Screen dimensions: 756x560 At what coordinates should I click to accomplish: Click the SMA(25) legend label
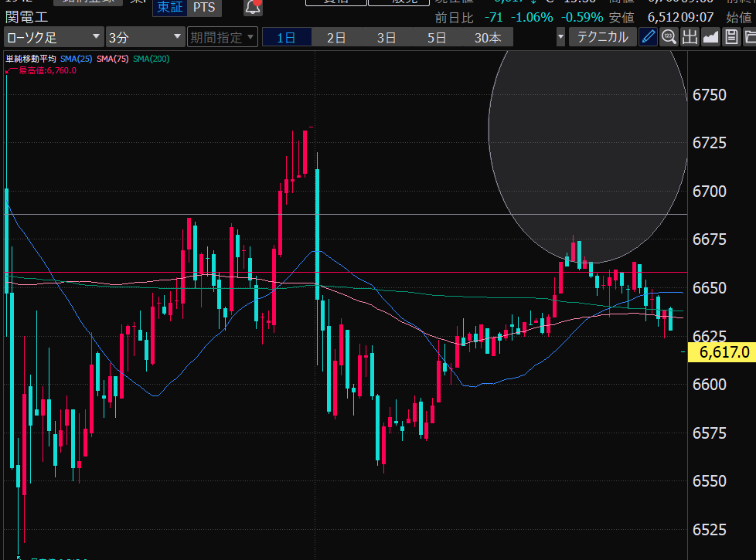pyautogui.click(x=77, y=59)
